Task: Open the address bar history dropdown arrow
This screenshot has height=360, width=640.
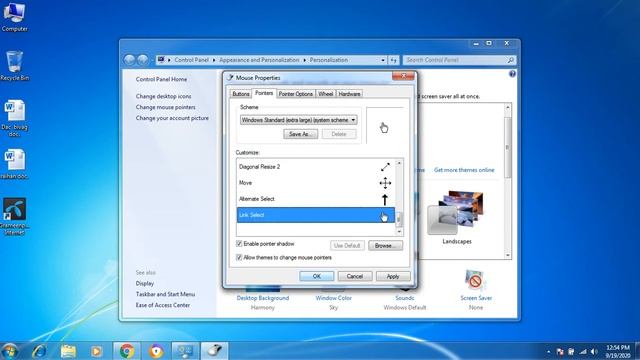Action: [x=383, y=60]
